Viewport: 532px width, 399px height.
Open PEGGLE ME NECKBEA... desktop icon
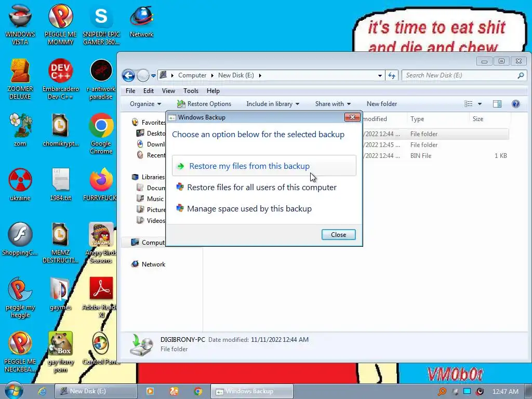[x=20, y=352]
